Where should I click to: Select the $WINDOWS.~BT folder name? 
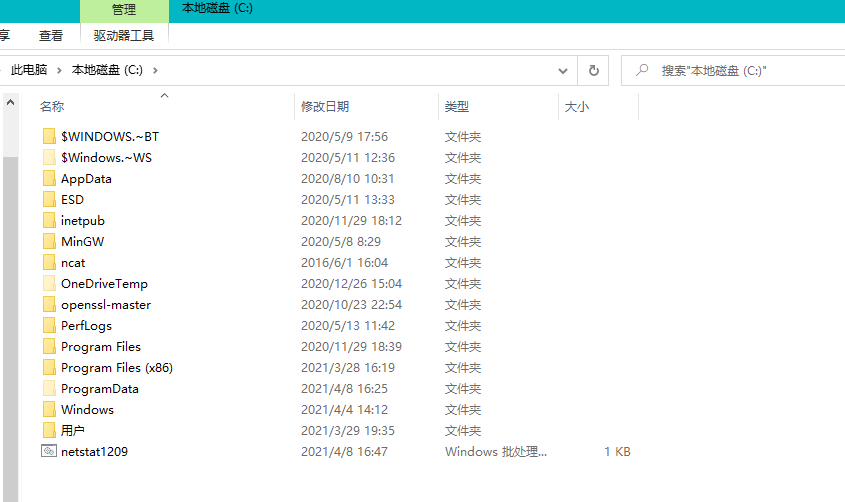[110, 137]
